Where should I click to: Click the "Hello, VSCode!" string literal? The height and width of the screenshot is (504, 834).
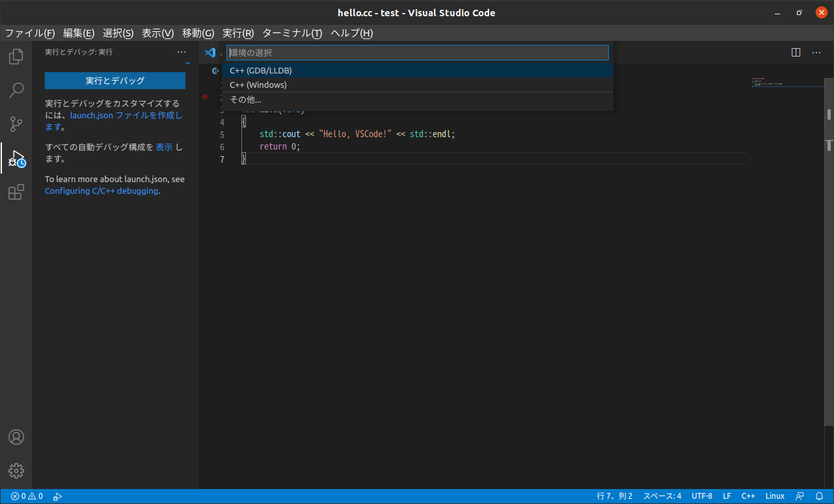coord(355,135)
